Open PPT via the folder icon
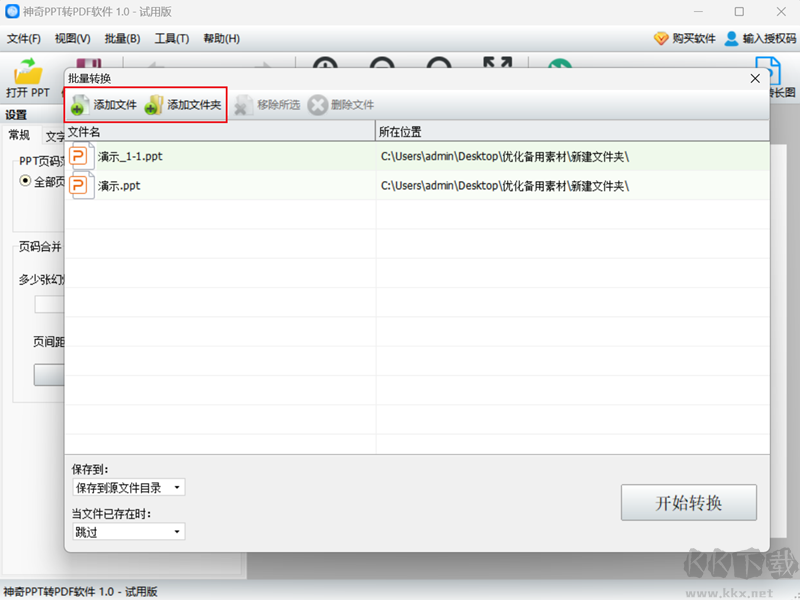 pos(28,71)
